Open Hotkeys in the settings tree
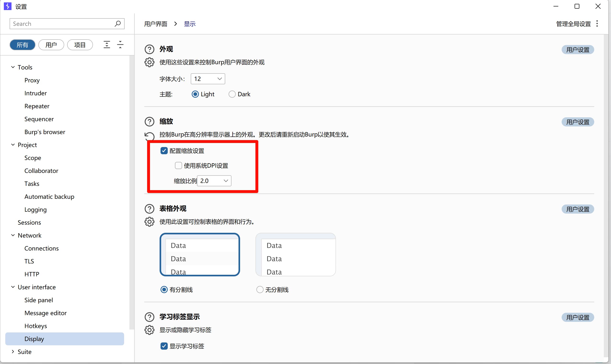Viewport: 611px width, 364px height. [x=35, y=326]
